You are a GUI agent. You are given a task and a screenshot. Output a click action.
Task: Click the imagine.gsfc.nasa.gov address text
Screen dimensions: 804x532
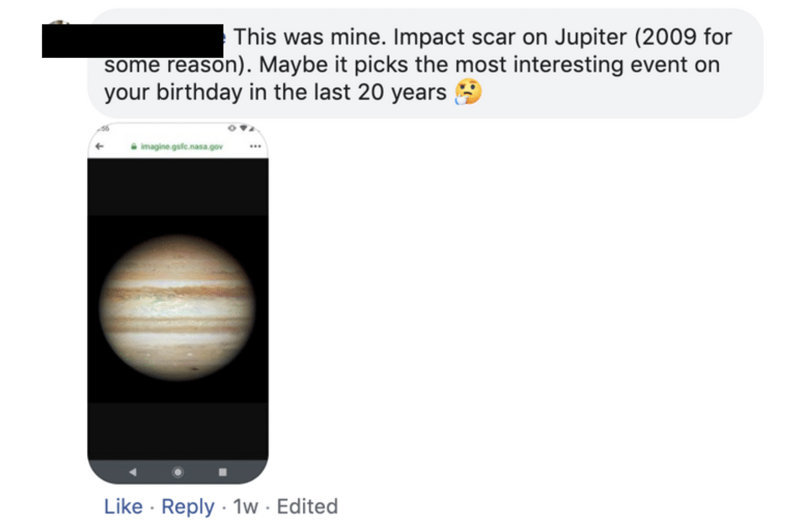click(x=182, y=147)
